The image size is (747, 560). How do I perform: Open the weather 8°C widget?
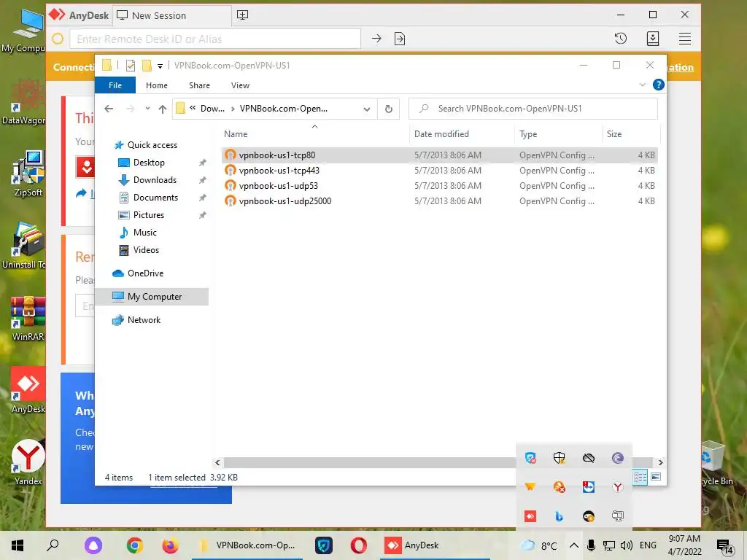click(x=538, y=545)
